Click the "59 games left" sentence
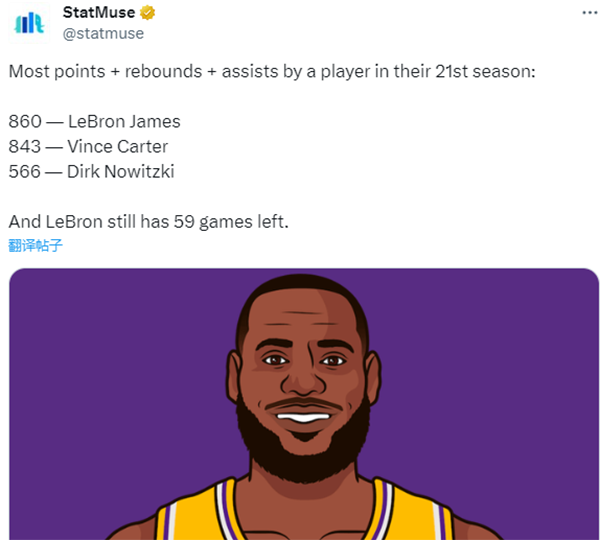600x540 pixels. (148, 222)
